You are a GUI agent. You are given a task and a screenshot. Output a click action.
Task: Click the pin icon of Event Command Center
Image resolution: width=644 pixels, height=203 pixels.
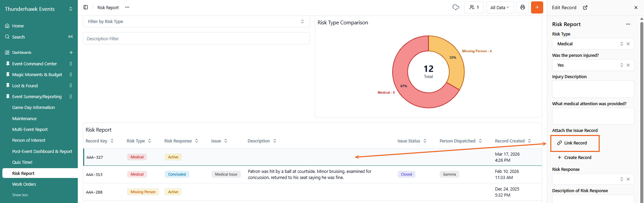(7, 64)
